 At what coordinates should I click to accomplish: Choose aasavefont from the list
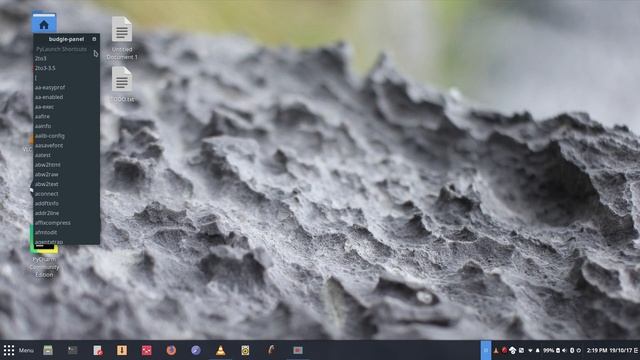[x=49, y=145]
